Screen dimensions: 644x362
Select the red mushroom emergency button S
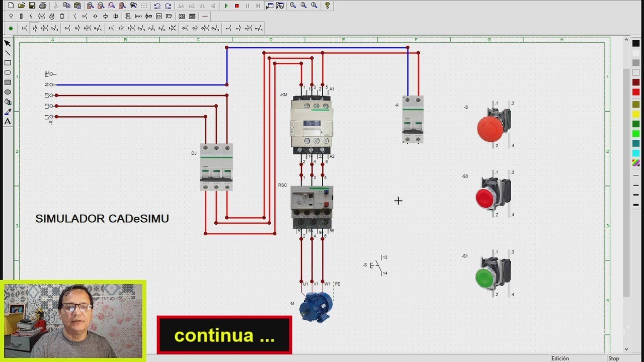point(494,124)
